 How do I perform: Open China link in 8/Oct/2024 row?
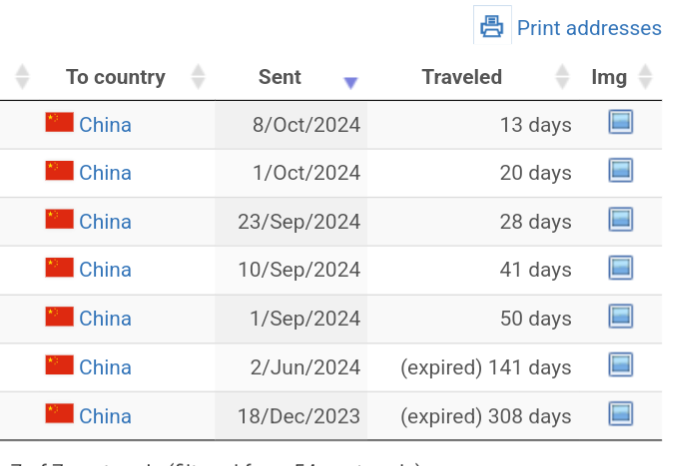[x=105, y=125]
